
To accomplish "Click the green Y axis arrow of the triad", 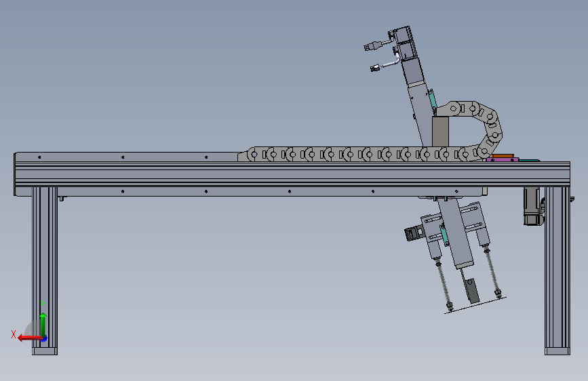I will point(43,325).
